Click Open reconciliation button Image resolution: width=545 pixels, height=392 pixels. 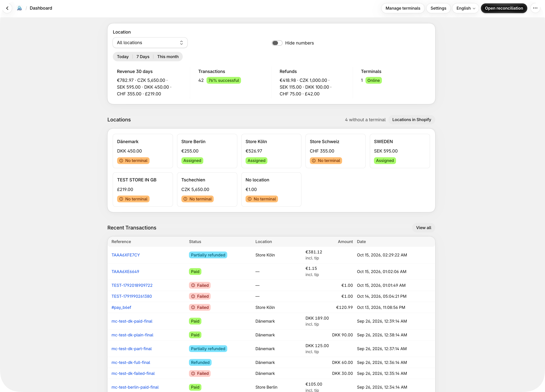(x=504, y=8)
